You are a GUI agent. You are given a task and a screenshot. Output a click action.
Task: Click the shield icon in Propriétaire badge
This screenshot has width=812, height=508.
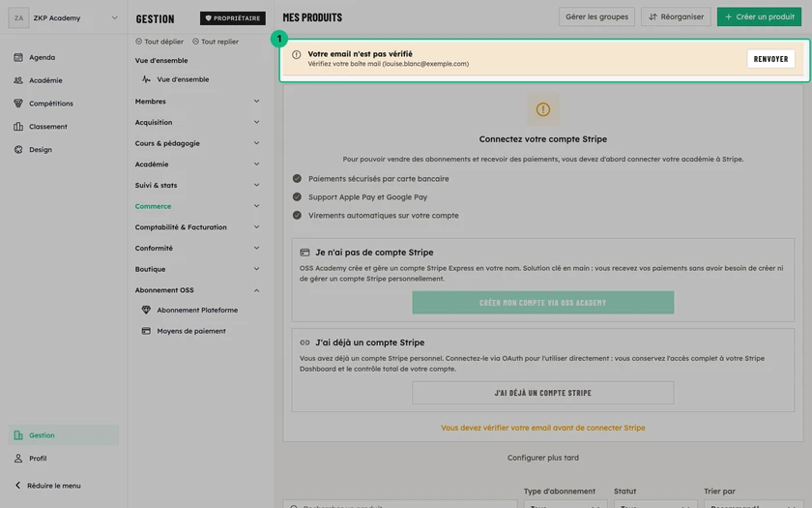[x=208, y=18]
